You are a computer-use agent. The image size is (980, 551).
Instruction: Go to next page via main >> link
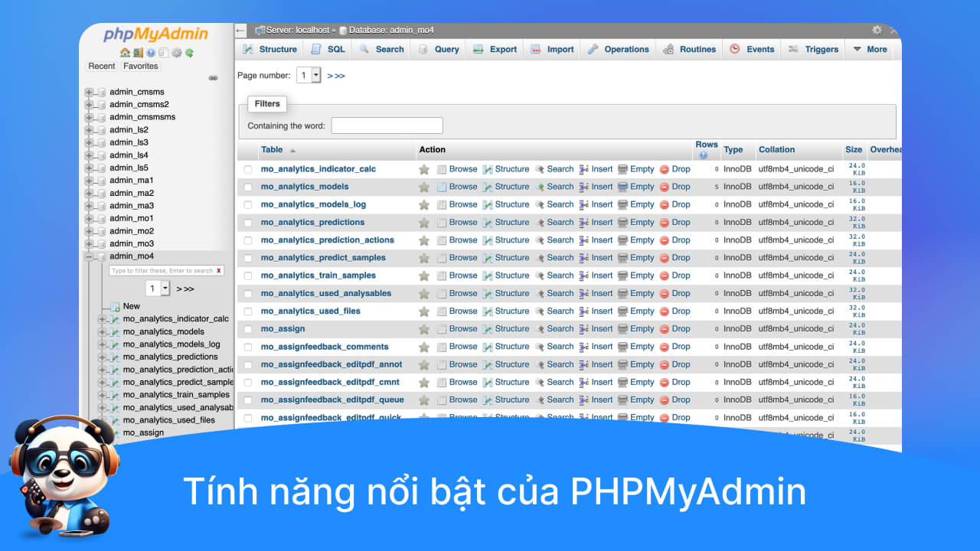point(336,76)
